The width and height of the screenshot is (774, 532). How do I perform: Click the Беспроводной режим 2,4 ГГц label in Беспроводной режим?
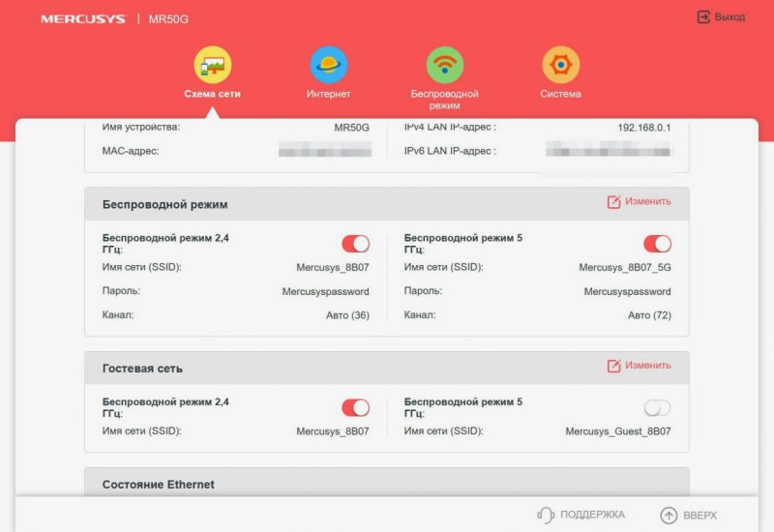(x=165, y=244)
